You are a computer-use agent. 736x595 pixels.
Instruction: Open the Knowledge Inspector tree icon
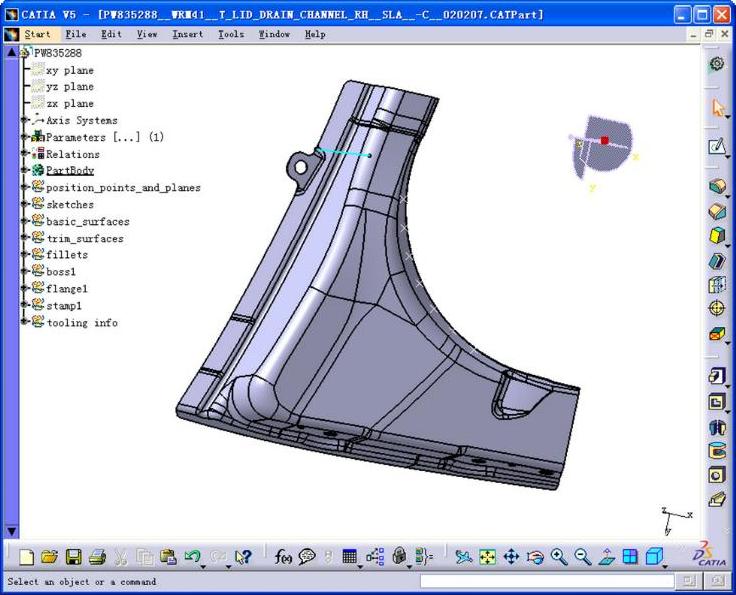click(375, 557)
